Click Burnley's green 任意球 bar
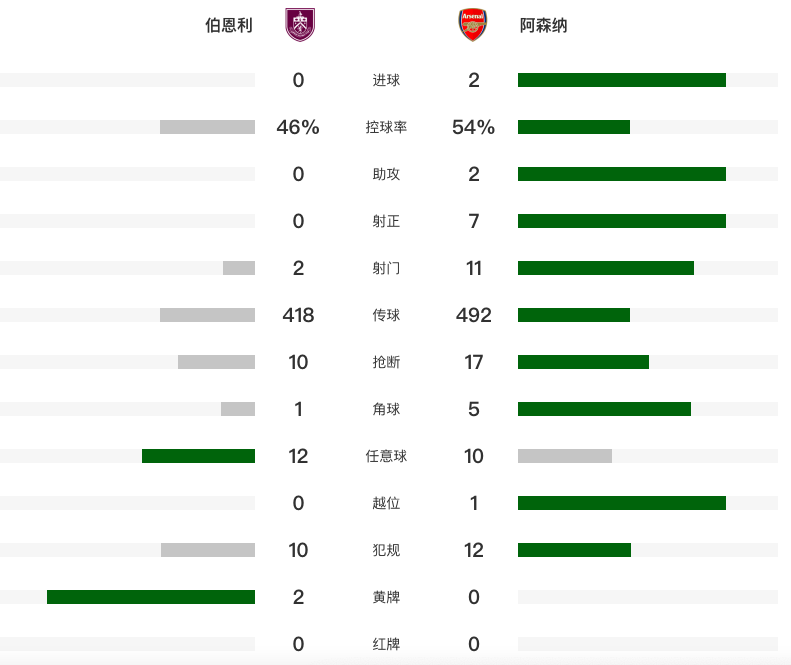This screenshot has width=791, height=665. pos(198,456)
